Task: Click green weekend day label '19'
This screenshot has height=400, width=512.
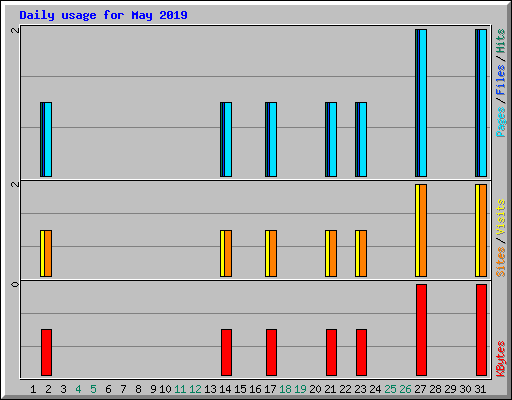Action: coord(300,389)
